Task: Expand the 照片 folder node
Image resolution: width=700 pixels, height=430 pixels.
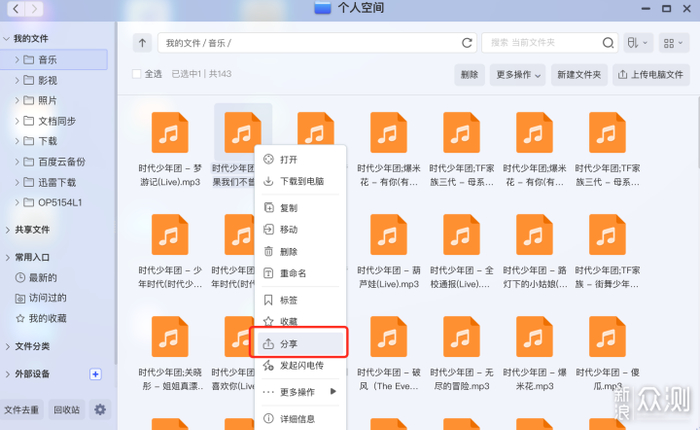Action: 17,100
